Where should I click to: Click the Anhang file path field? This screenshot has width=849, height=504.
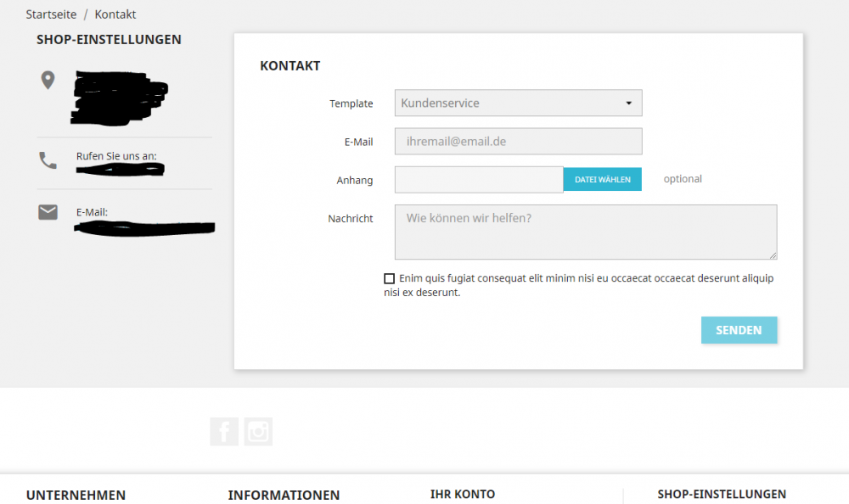(479, 180)
